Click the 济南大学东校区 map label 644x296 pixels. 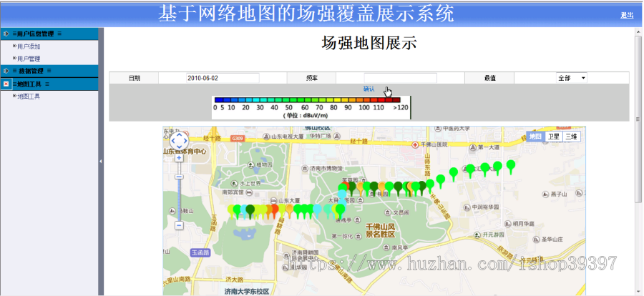click(x=246, y=292)
